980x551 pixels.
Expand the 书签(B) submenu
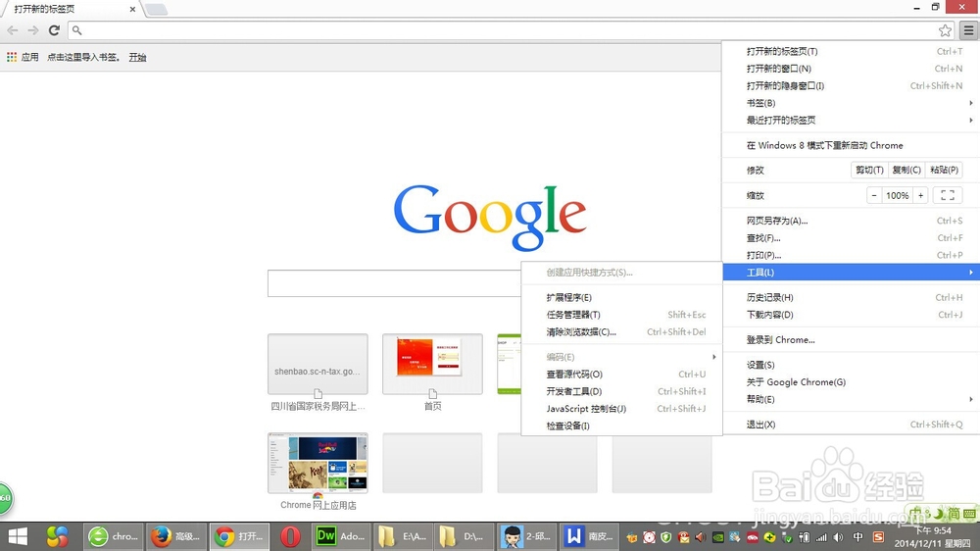852,103
